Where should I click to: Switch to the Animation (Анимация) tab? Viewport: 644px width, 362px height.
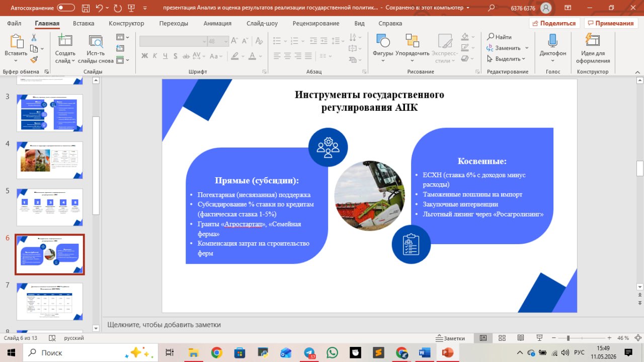[x=217, y=23]
